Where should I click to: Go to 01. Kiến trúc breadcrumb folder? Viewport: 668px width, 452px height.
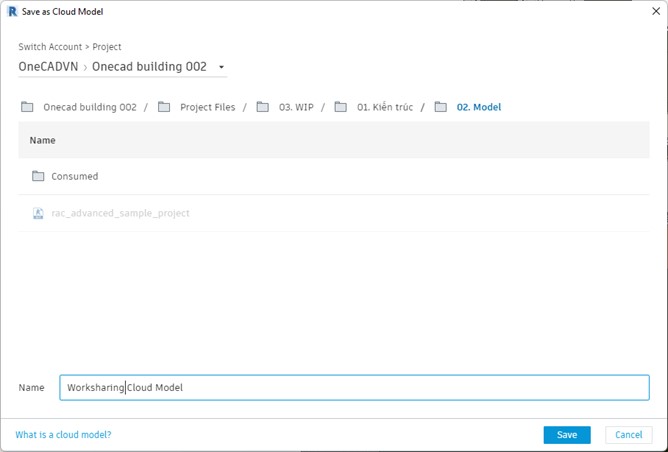tap(385, 107)
